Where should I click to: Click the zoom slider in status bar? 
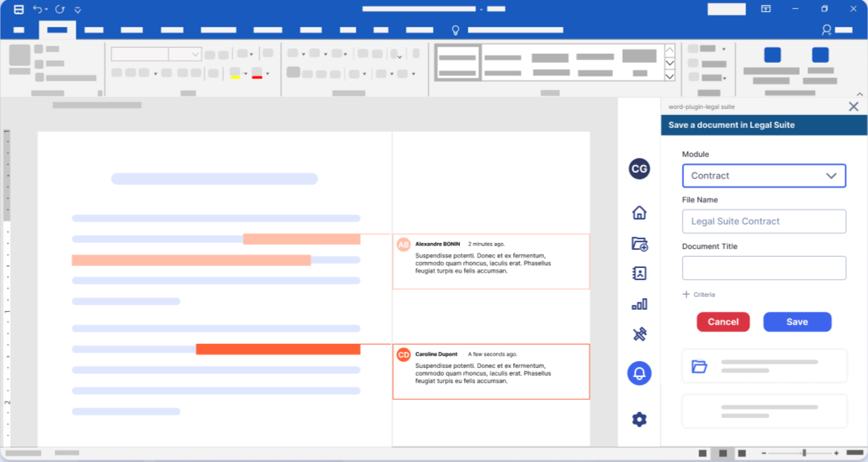pos(804,453)
